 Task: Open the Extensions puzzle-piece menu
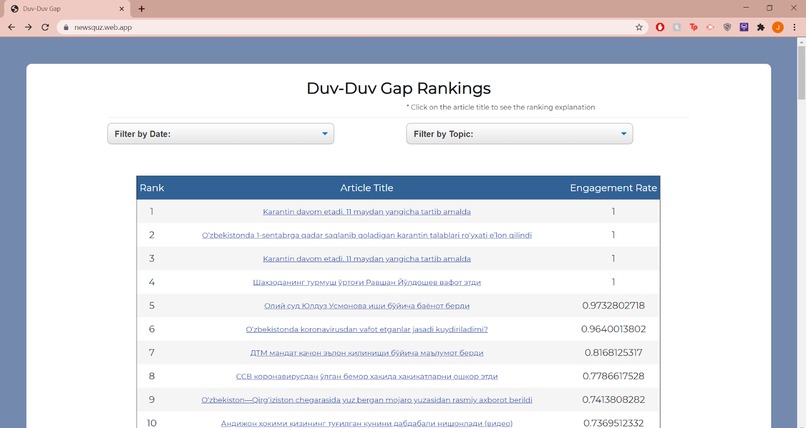(761, 27)
